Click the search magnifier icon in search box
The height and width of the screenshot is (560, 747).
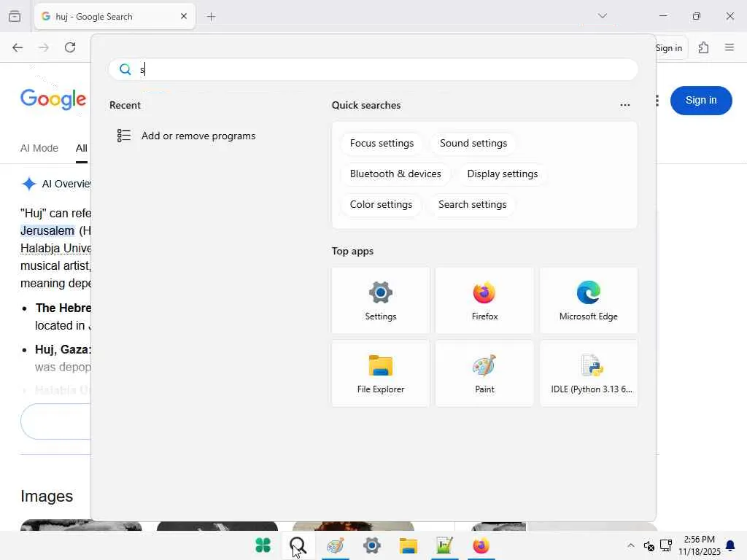coord(125,69)
